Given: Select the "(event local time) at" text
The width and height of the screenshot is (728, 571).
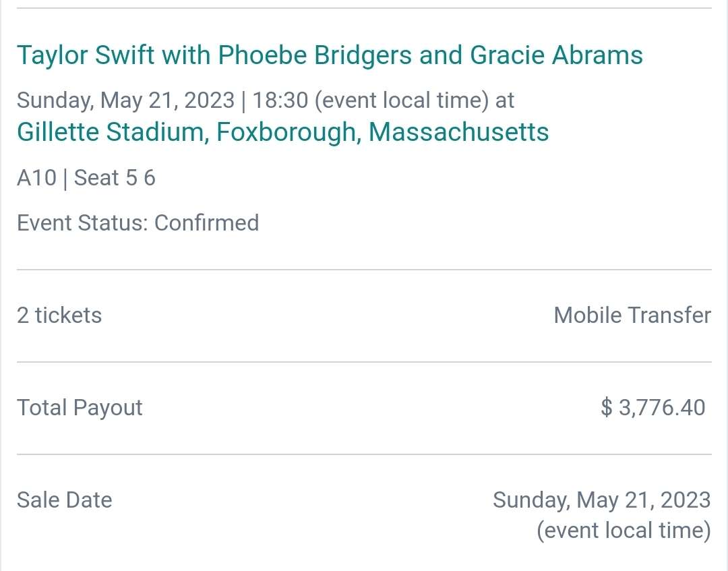Looking at the screenshot, I should tap(414, 100).
